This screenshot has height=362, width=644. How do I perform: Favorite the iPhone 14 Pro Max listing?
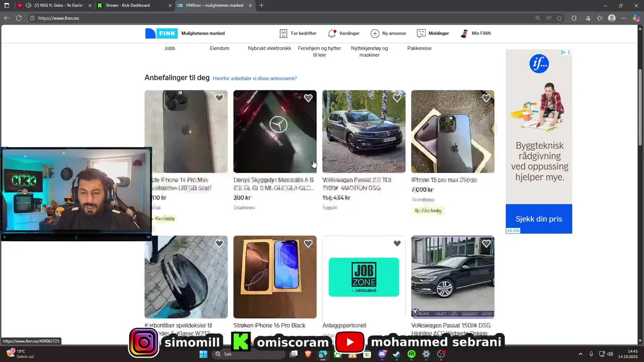coord(219,98)
